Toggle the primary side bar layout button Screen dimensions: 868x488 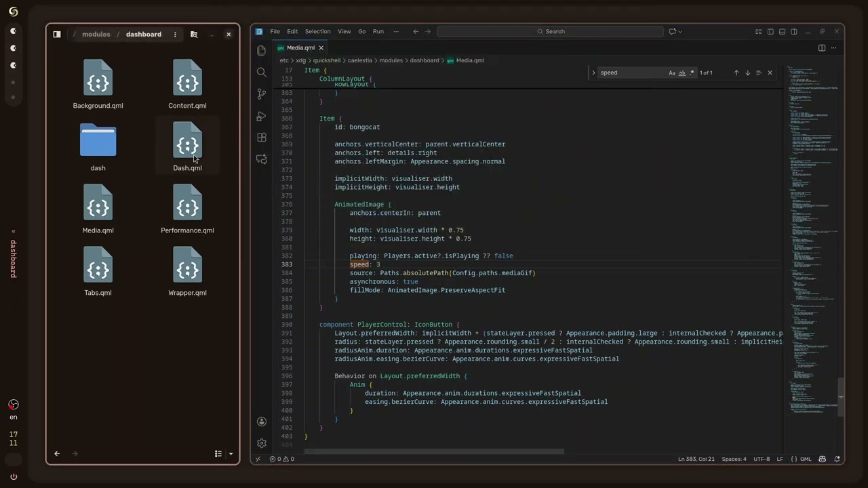pyautogui.click(x=770, y=31)
